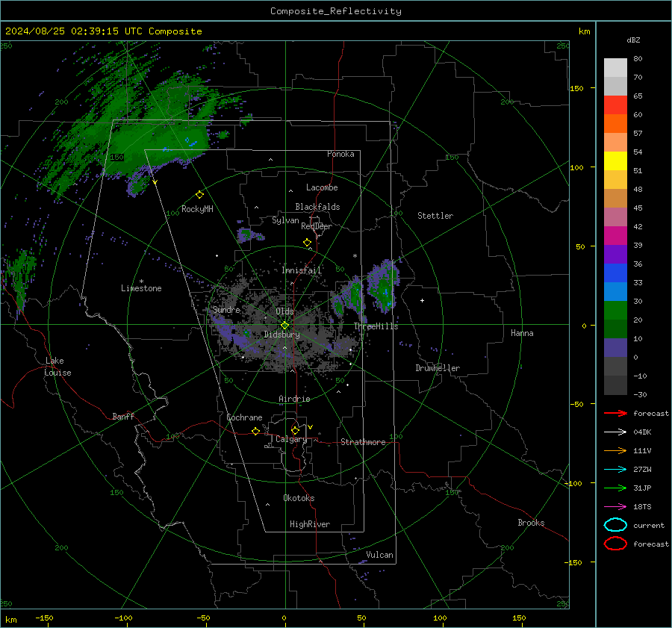672x628 pixels.
Task: Click the magenta 18TS arrow icon
Action: pos(615,507)
